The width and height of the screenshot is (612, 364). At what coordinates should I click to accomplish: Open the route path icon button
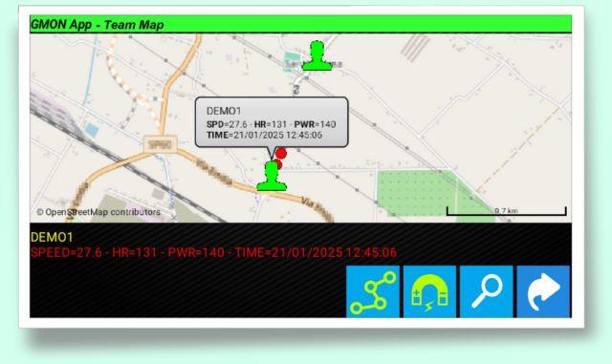(373, 291)
